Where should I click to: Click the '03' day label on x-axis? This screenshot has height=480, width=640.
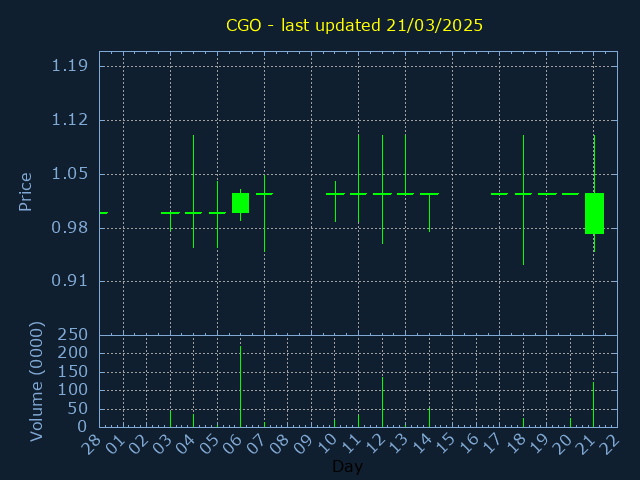click(x=163, y=444)
